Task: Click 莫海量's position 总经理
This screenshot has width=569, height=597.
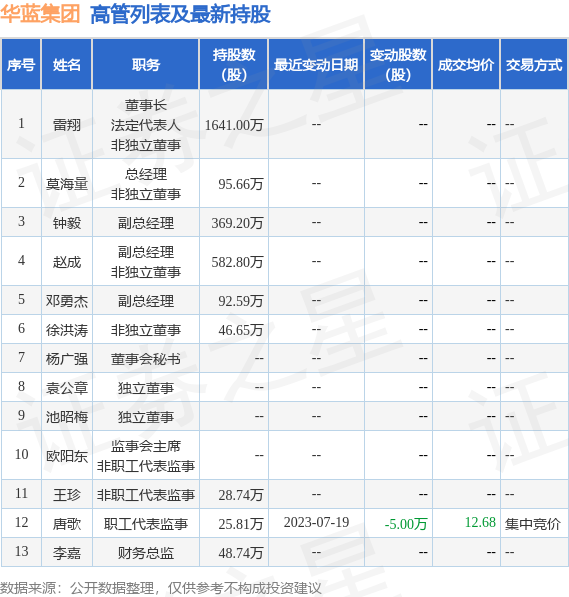Action: coord(145,174)
